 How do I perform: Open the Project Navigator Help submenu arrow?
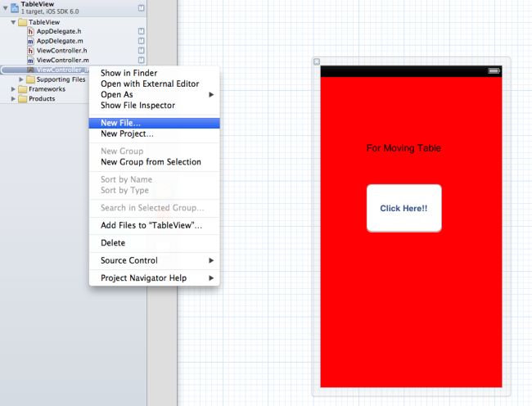211,278
